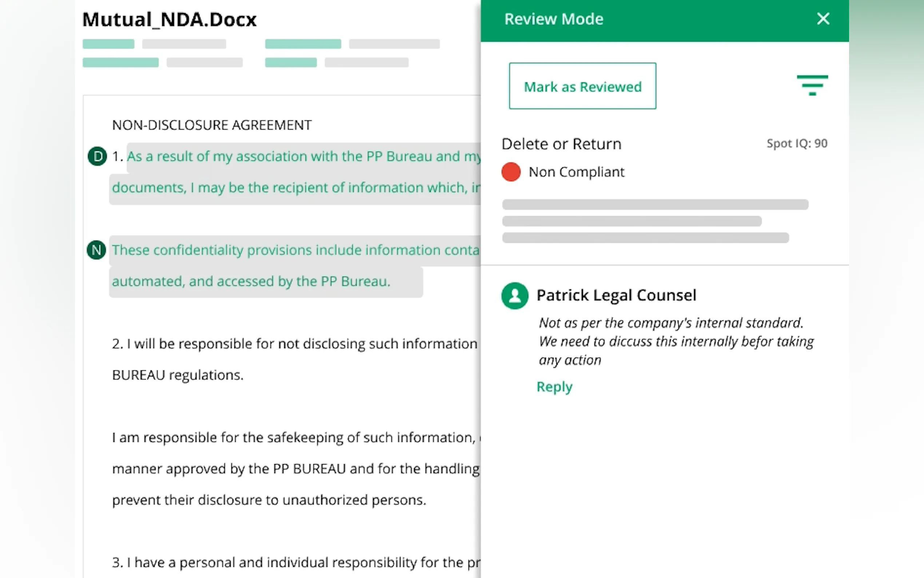924x578 pixels.
Task: Click the red Non Compliant status dot
Action: click(511, 172)
